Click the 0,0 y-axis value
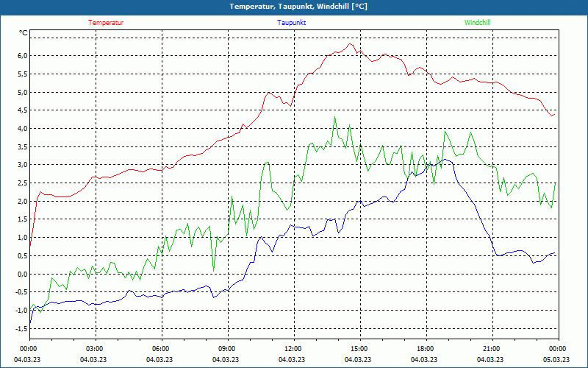Image resolution: width=588 pixels, height=368 pixels. click(x=23, y=274)
